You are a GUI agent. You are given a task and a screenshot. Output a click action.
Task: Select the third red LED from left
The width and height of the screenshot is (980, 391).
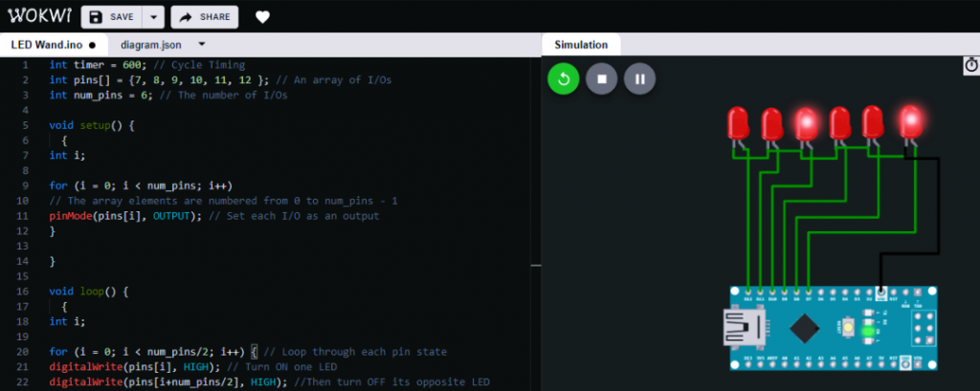pos(806,123)
